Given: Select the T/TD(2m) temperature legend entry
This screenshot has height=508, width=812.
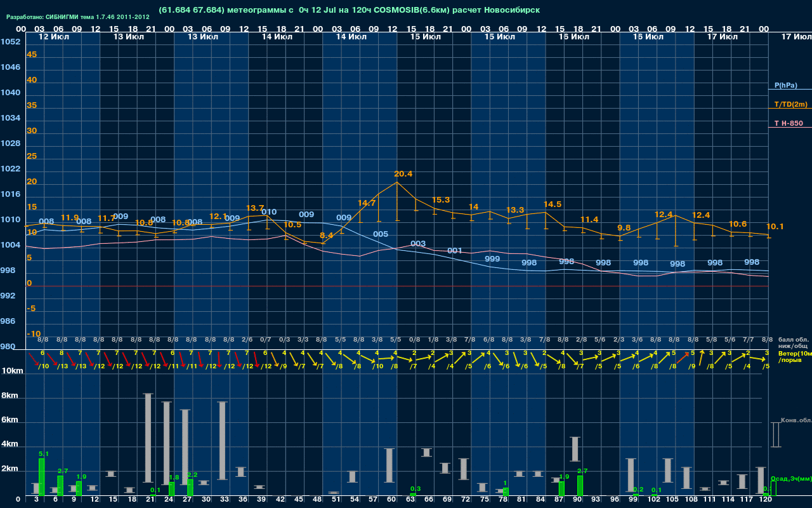Looking at the screenshot, I should coord(790,104).
